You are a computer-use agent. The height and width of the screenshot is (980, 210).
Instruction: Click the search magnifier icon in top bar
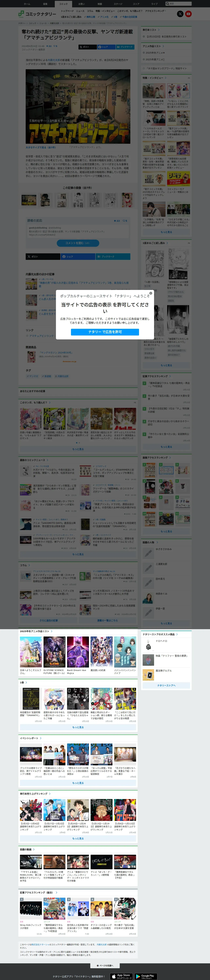tap(168, 4)
